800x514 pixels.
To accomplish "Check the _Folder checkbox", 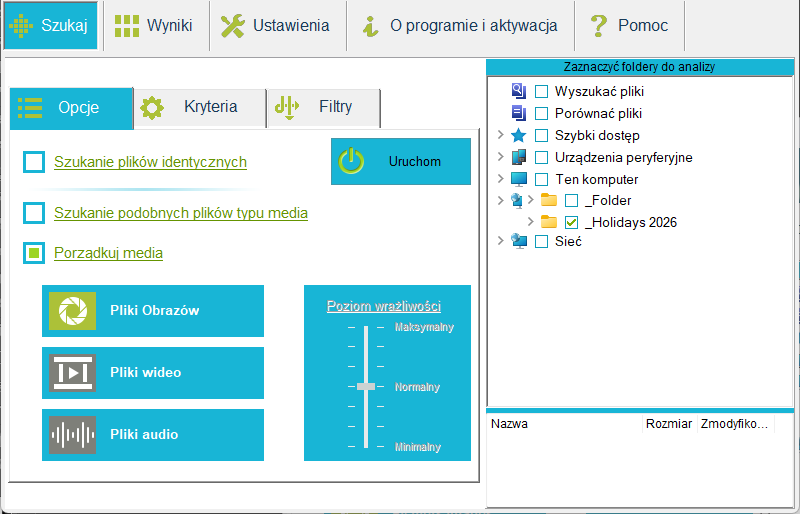I will point(571,201).
